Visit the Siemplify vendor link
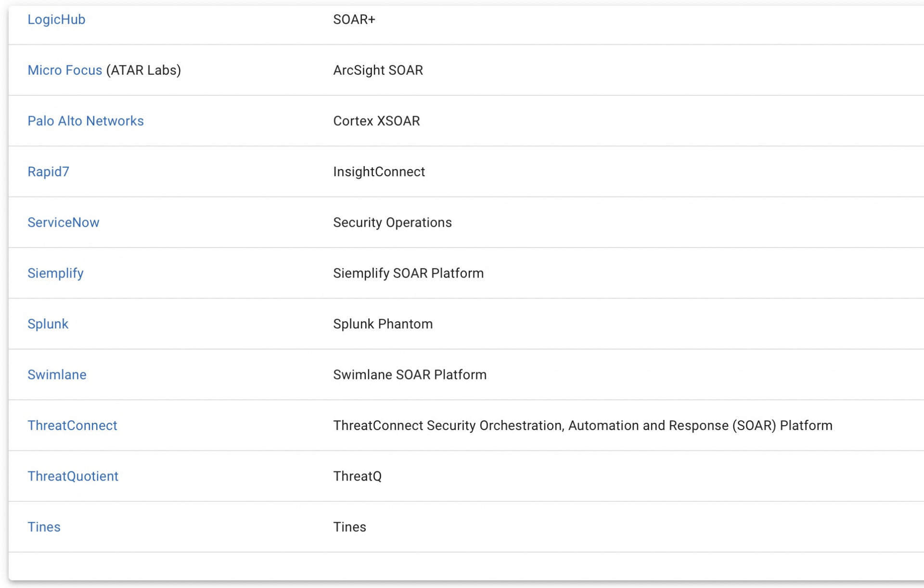Screen dimensions: 924x588 point(55,274)
